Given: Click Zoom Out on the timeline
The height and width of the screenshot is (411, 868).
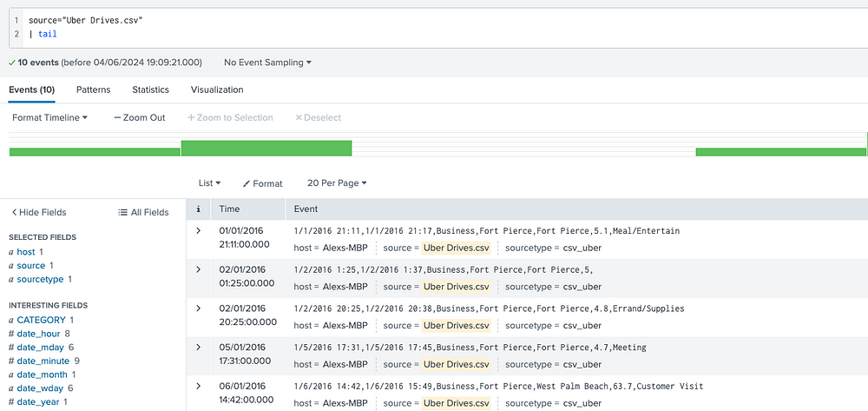Looking at the screenshot, I should pos(140,117).
